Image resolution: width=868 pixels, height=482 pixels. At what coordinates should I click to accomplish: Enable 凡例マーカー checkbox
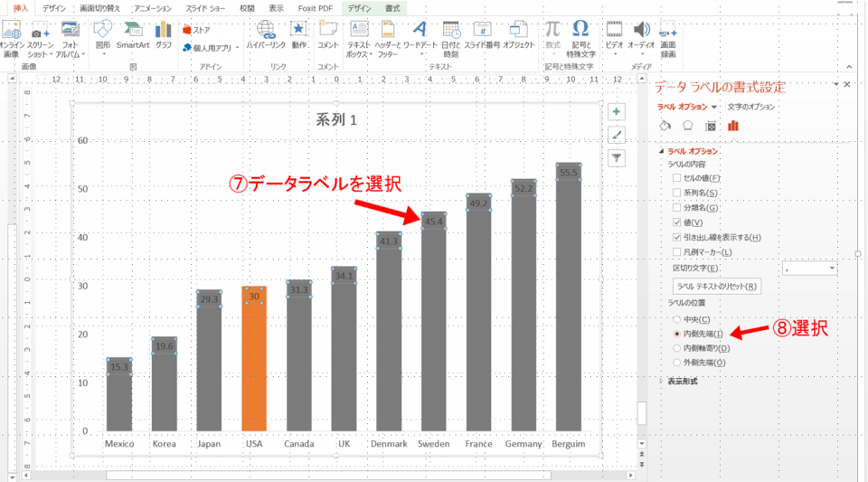[x=676, y=252]
